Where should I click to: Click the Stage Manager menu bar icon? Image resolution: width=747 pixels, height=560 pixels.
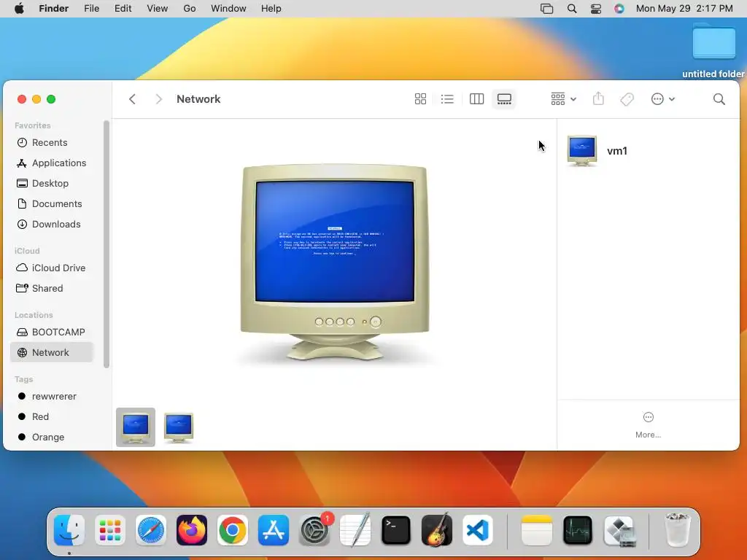point(546,9)
